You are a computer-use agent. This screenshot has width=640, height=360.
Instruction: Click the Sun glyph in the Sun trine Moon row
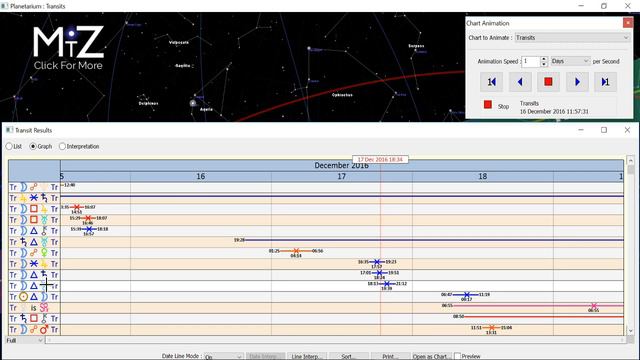point(24,297)
